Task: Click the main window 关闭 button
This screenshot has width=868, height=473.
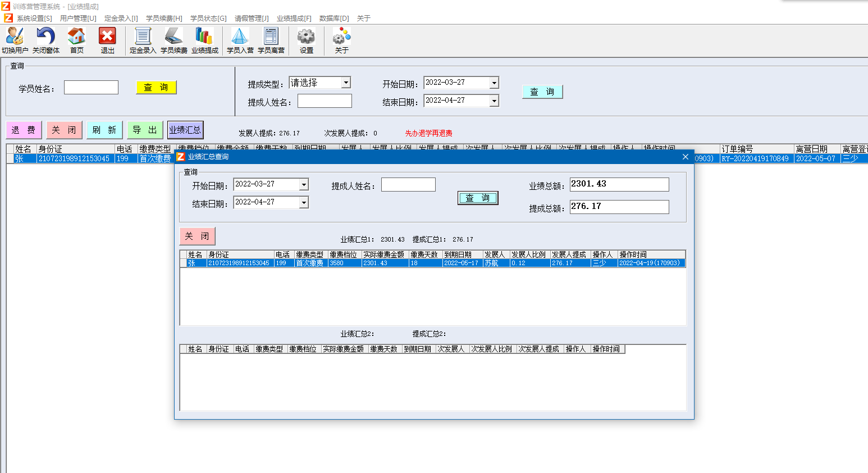Action: [64, 130]
